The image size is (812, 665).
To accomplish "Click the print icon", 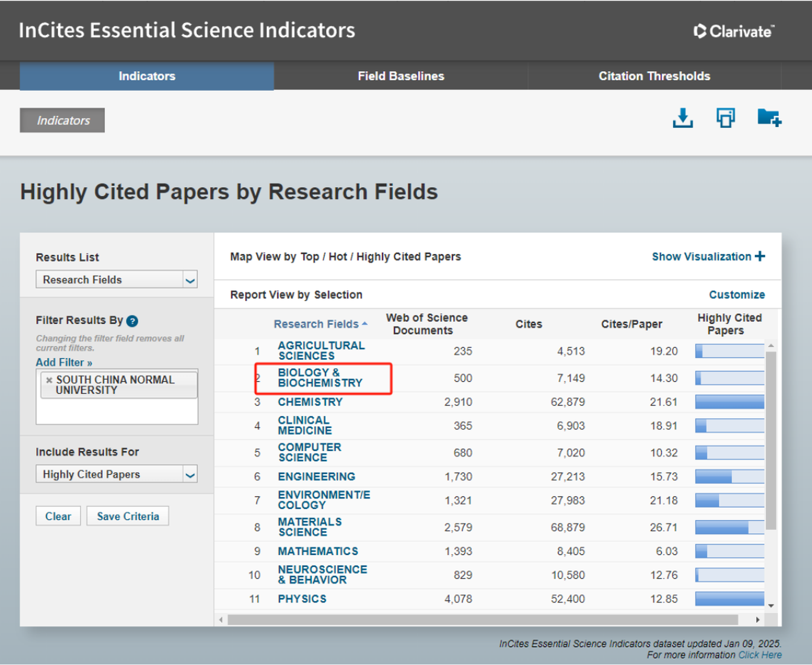I will (726, 118).
